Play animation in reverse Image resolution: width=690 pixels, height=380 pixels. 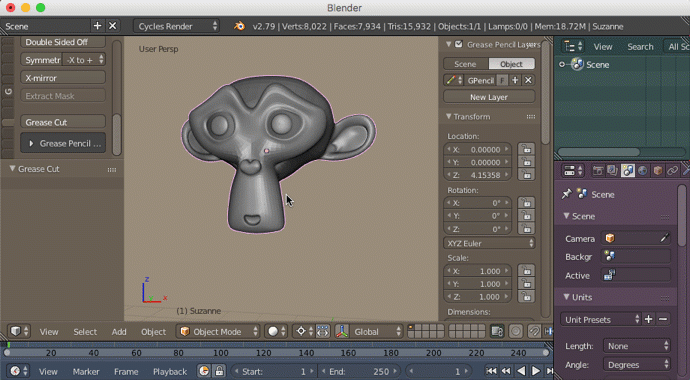coord(521,371)
